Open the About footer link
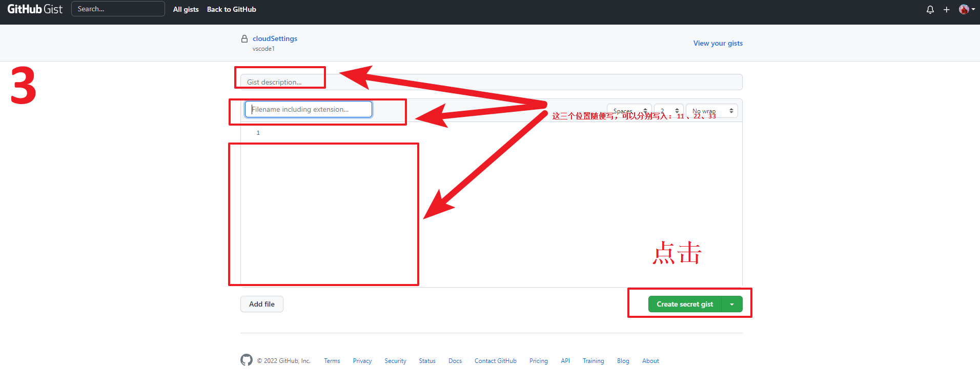 [x=650, y=361]
